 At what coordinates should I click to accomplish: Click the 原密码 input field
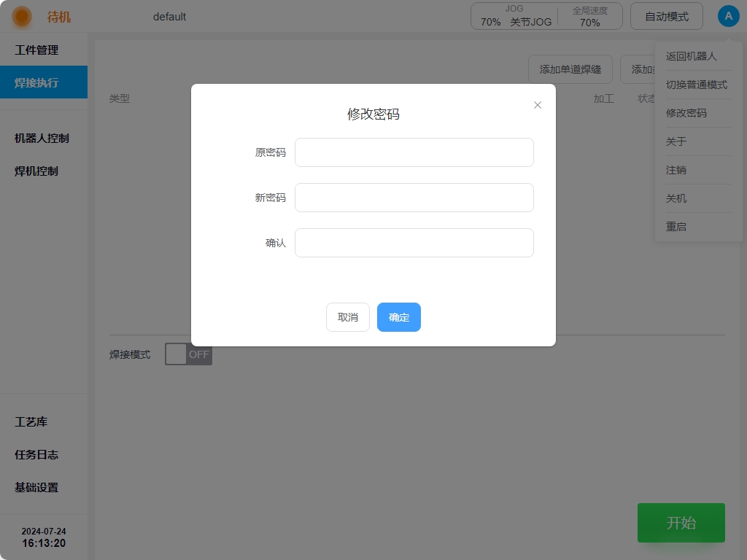414,152
